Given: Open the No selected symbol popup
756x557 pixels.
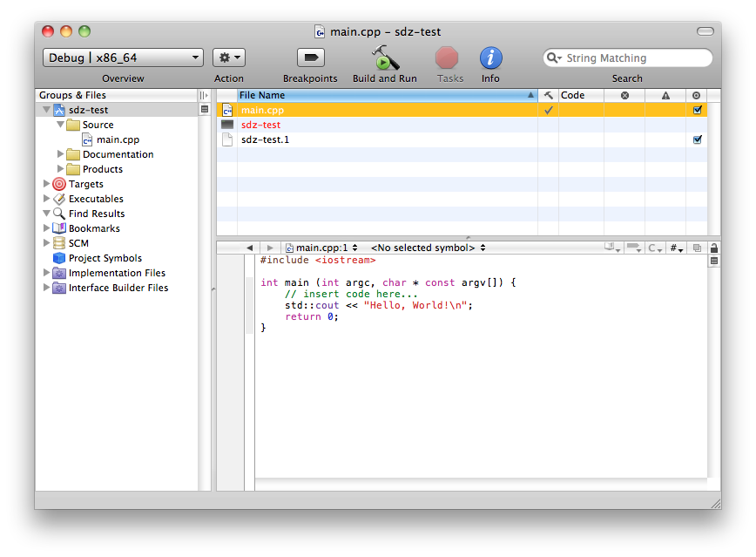Looking at the screenshot, I should click(428, 248).
